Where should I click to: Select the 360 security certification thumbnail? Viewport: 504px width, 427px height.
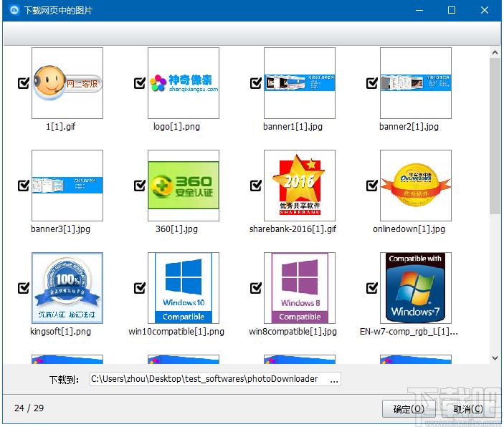point(184,186)
